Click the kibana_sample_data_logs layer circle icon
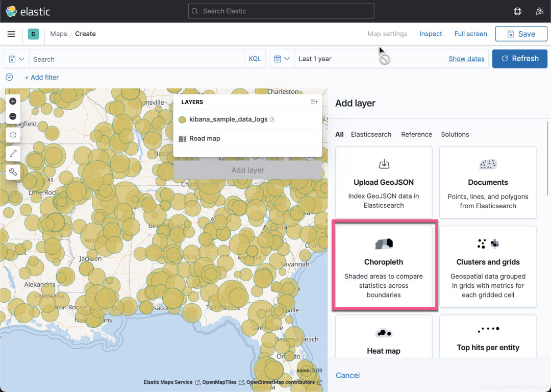This screenshot has height=392, width=551. coord(182,119)
